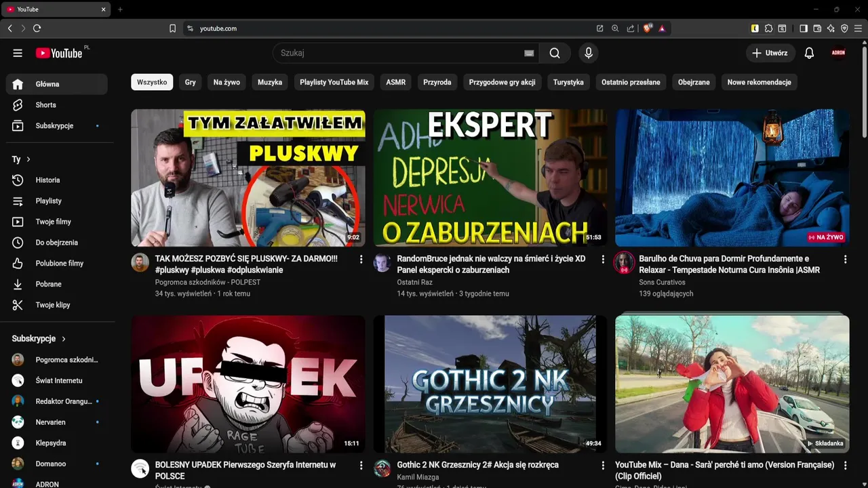Go back in browser history
This screenshot has height=488, width=868.
[x=9, y=28]
